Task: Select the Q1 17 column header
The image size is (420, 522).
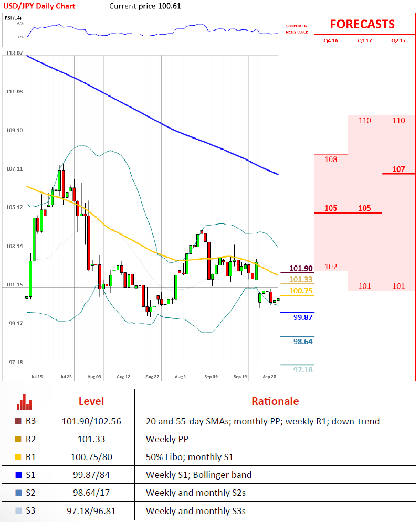Action: 365,40
